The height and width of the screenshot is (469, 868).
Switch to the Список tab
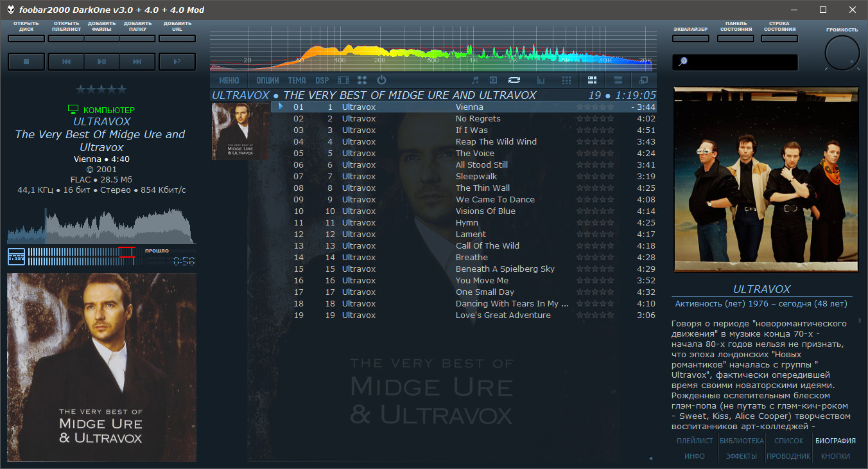(788, 441)
